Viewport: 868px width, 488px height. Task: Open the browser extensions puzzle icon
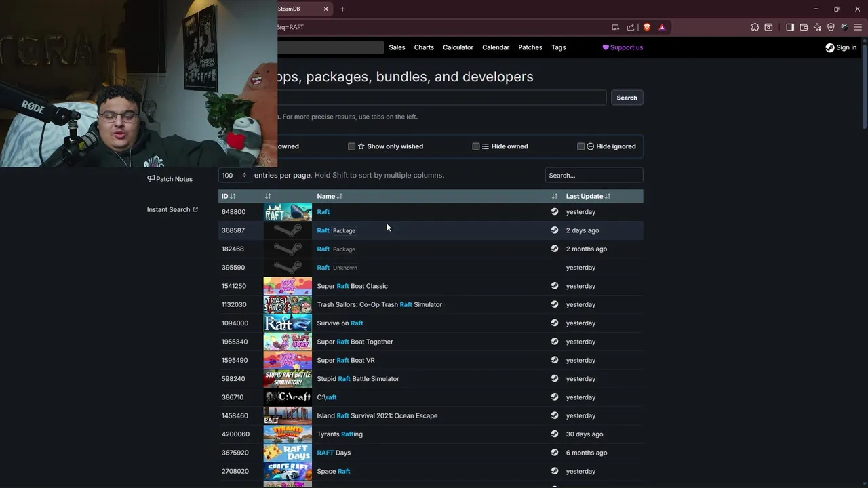point(755,27)
